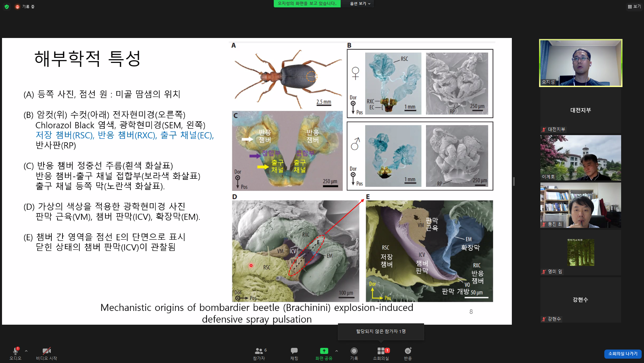This screenshot has height=363, width=644.
Task: Click the 소회의실 나가기 button
Action: point(623,354)
